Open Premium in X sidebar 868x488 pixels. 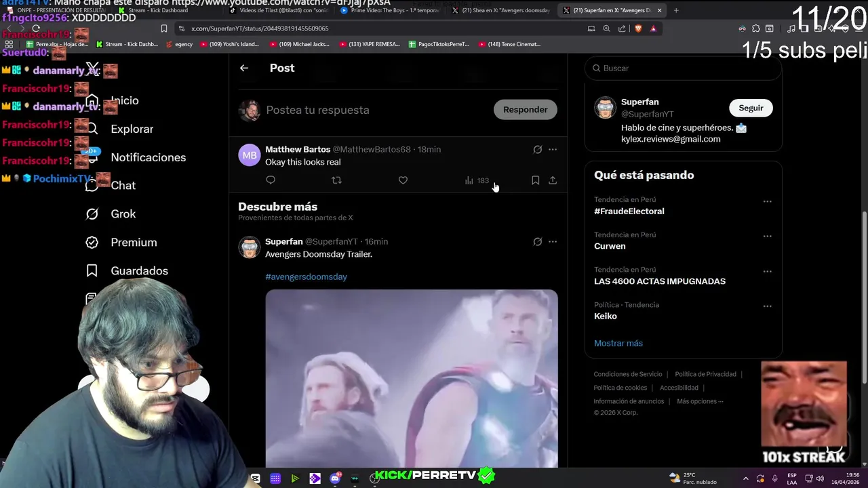click(x=121, y=242)
